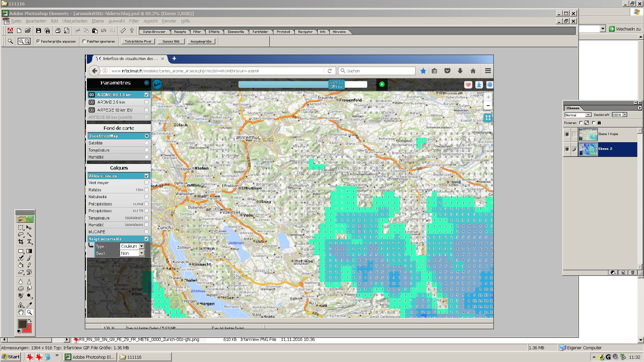The height and width of the screenshot is (362, 644).
Task: Select the Eyedropper tool
Action: (29, 305)
